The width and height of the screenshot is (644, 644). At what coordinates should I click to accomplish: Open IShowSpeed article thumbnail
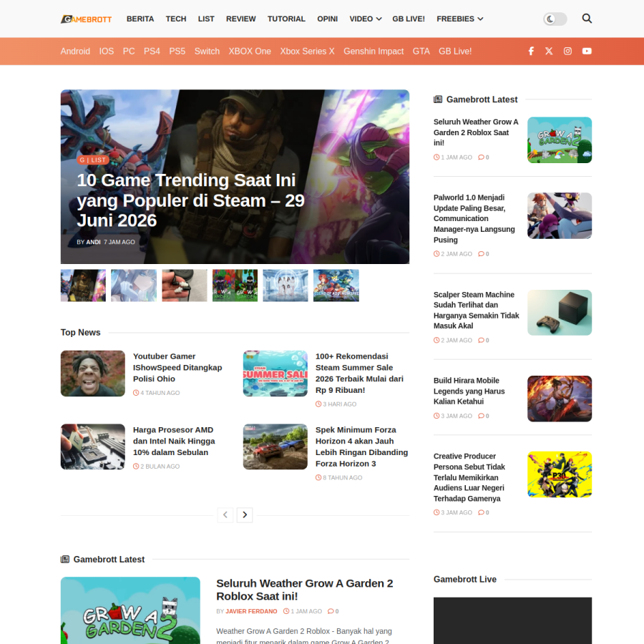(93, 374)
